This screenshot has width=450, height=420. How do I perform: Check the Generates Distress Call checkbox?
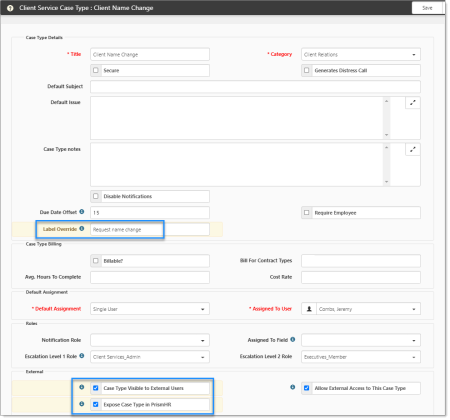tap(307, 70)
